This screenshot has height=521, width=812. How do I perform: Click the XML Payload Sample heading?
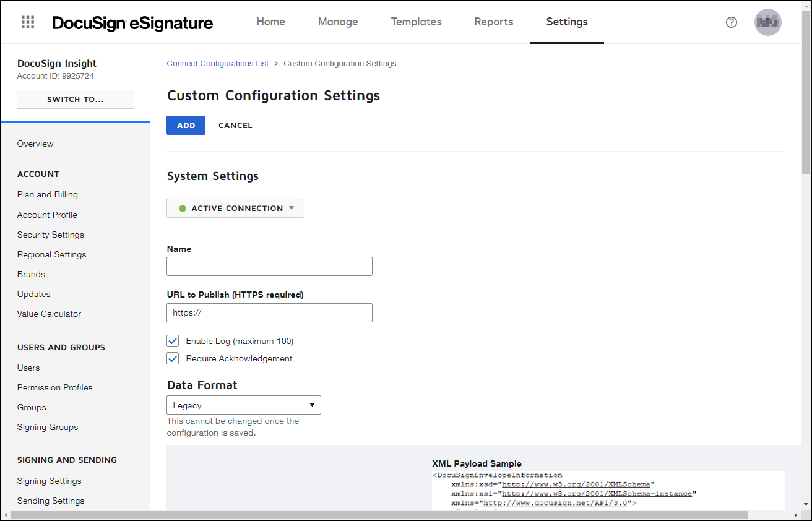coord(477,463)
